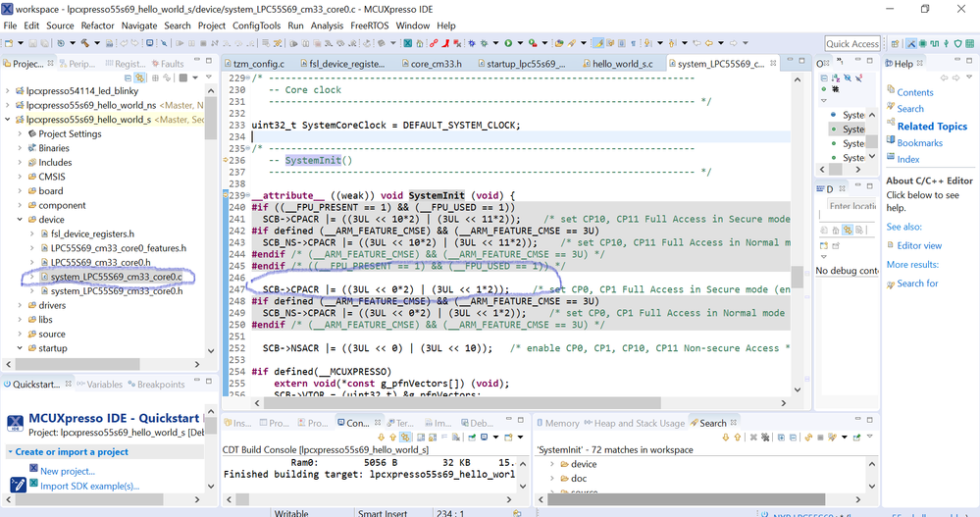Open the Peripherals chip perspective icon
The width and height of the screenshot is (980, 517).
click(x=922, y=43)
